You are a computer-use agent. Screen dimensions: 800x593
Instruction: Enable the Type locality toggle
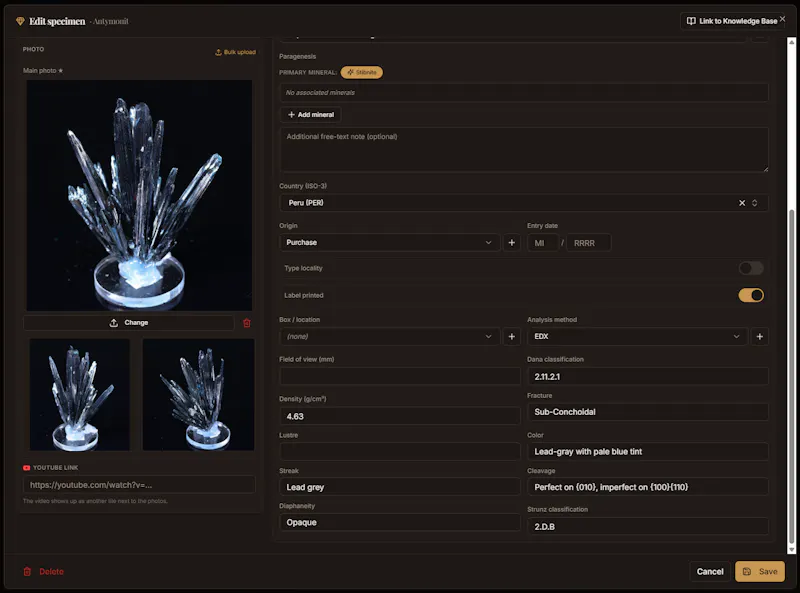coord(751,268)
